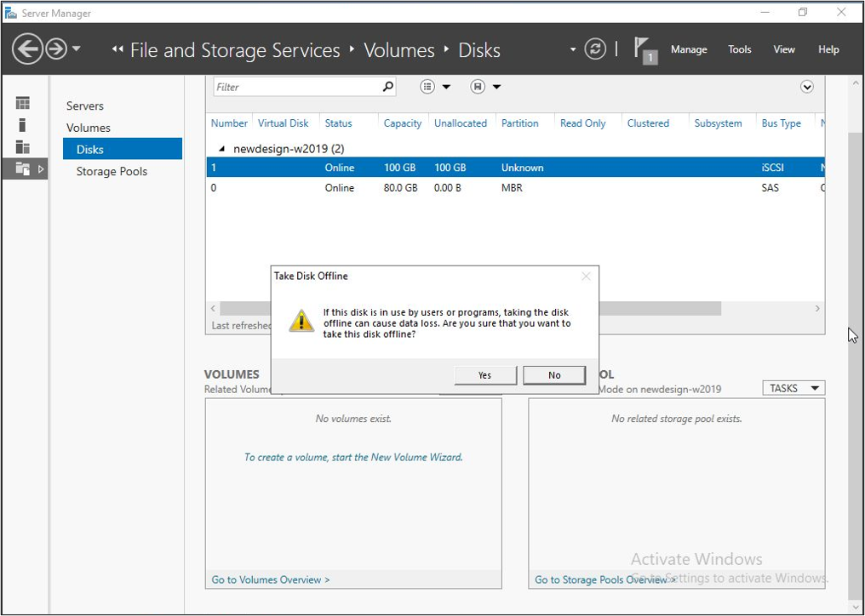This screenshot has width=865, height=616.
Task: Open the Manage menu
Action: [688, 49]
